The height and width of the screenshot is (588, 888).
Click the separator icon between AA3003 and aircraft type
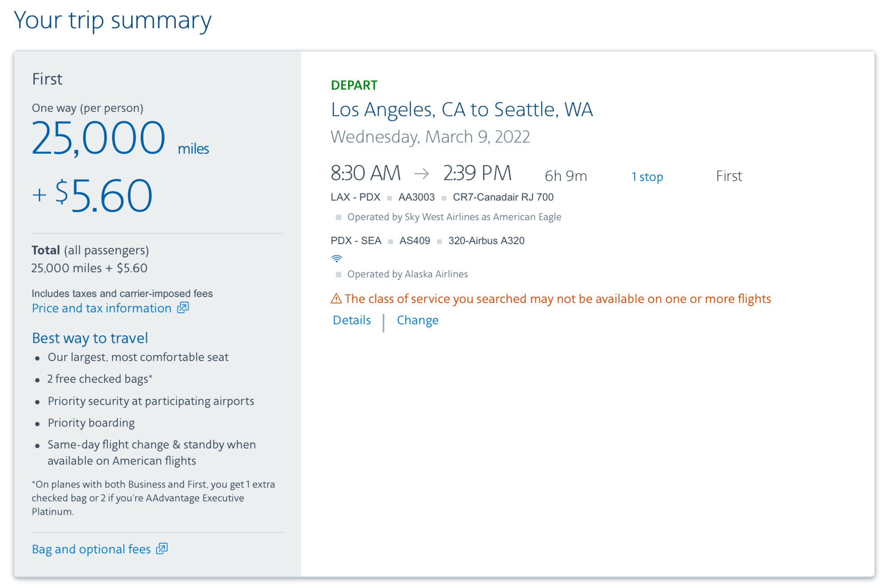[443, 197]
